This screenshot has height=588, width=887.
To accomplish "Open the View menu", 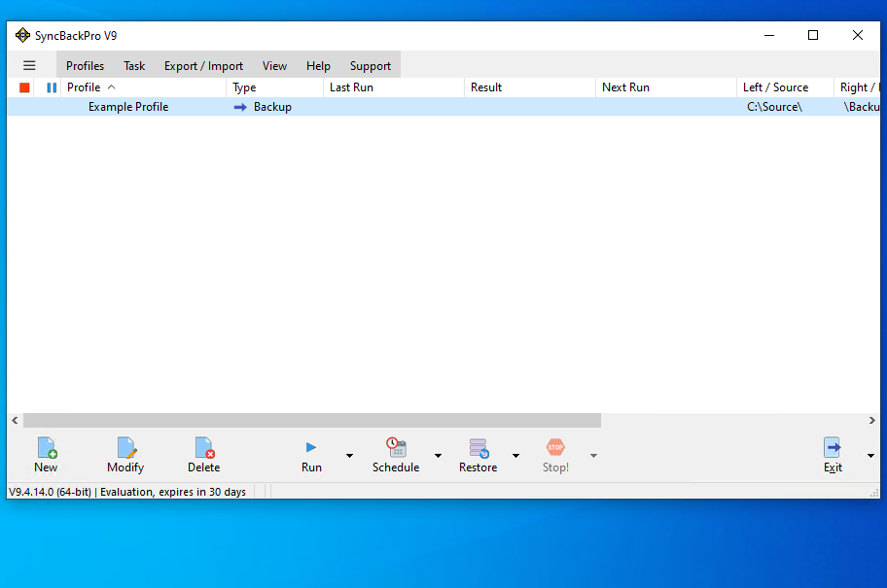I will tap(274, 65).
